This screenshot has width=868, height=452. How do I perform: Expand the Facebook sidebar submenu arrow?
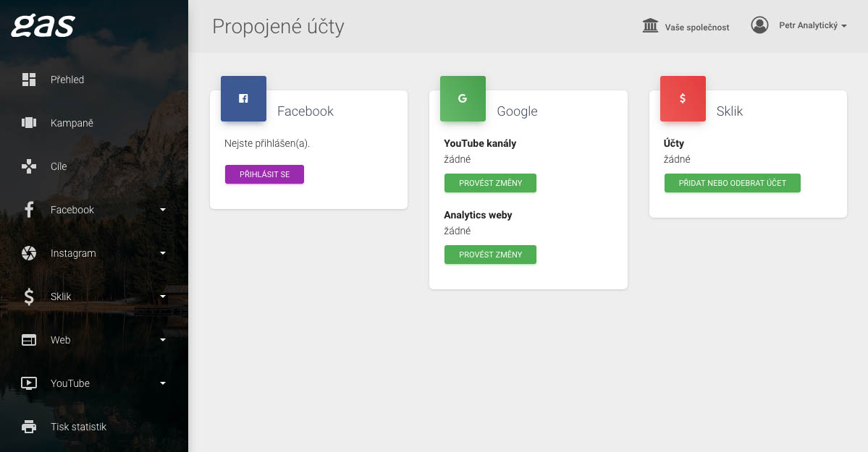163,210
